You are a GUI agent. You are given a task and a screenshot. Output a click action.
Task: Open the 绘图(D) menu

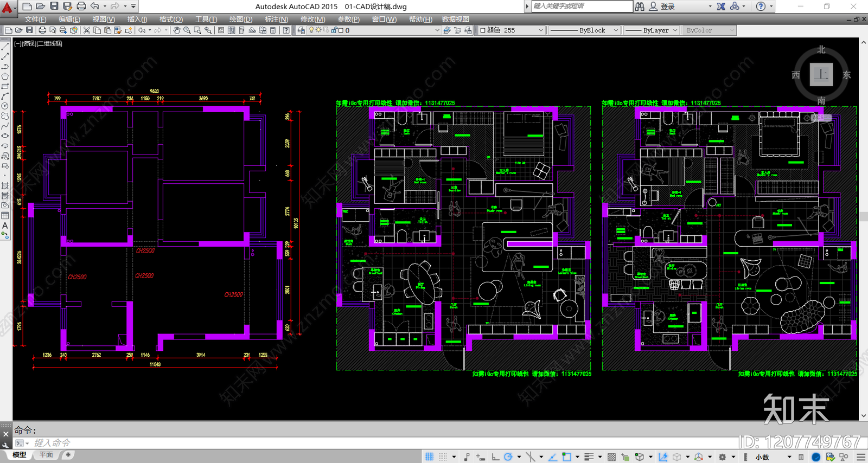pyautogui.click(x=241, y=19)
